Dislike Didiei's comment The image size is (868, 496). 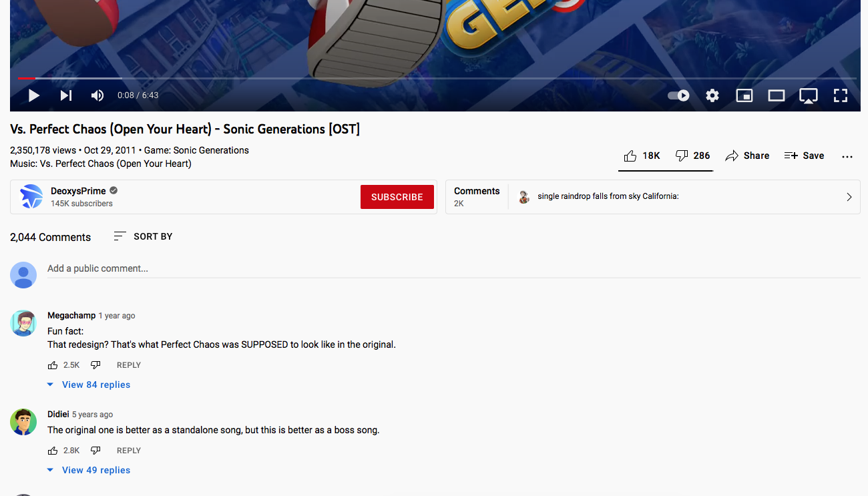click(95, 451)
